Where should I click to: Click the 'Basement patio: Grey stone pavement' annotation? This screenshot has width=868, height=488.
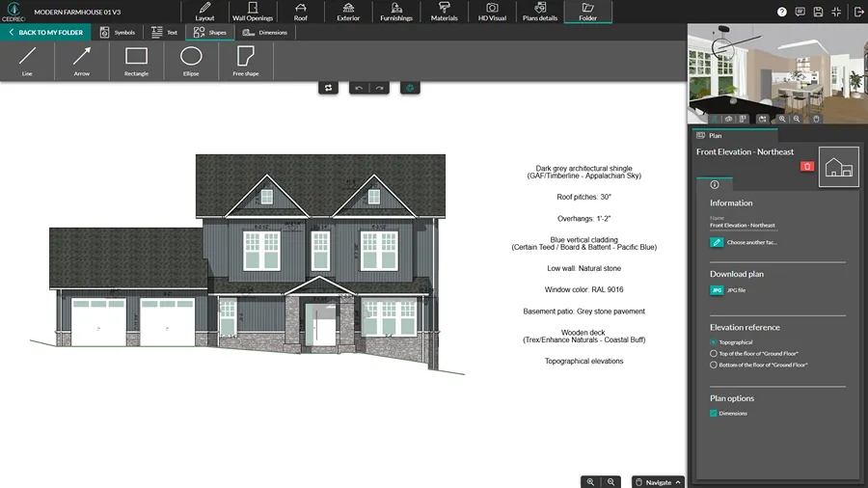[583, 312]
